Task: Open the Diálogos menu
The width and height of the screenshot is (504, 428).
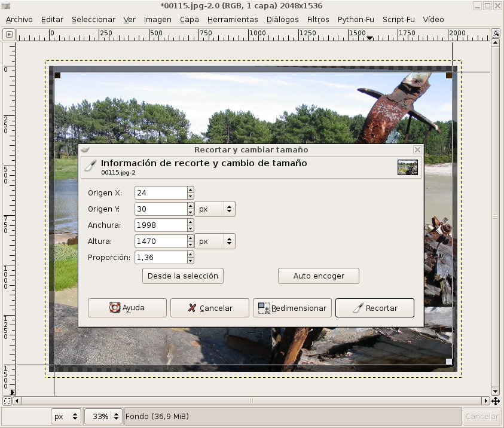Action: [283, 20]
